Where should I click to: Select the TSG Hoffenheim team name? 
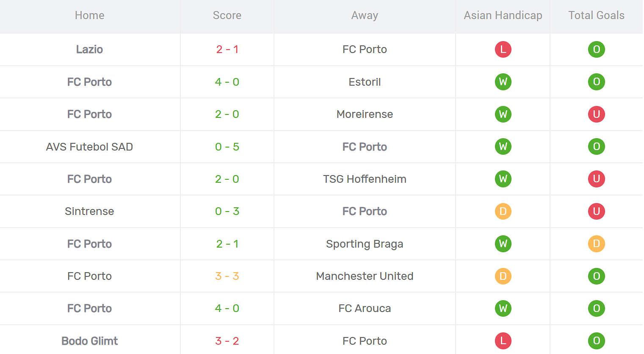click(x=365, y=179)
